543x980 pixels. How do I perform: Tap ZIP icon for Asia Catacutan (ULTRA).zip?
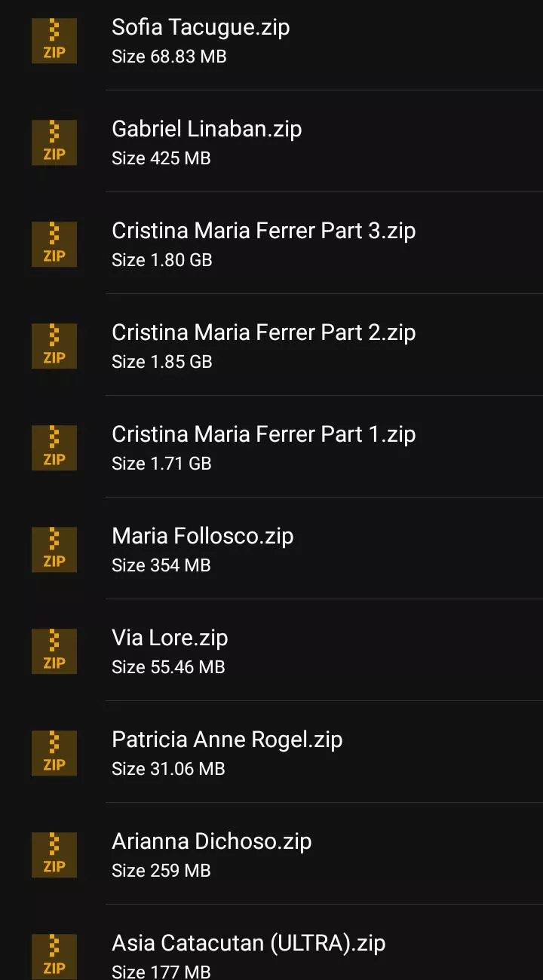coord(54,957)
